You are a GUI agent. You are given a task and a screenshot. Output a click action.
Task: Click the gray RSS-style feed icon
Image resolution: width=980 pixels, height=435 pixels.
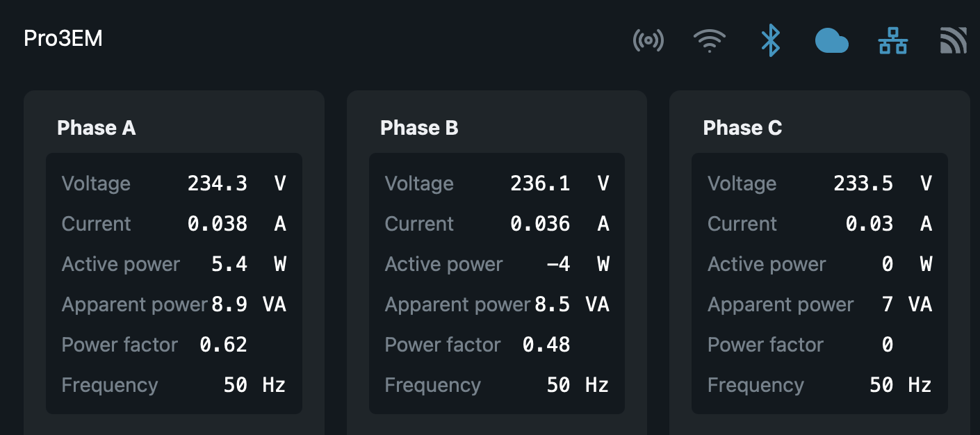[x=953, y=40]
